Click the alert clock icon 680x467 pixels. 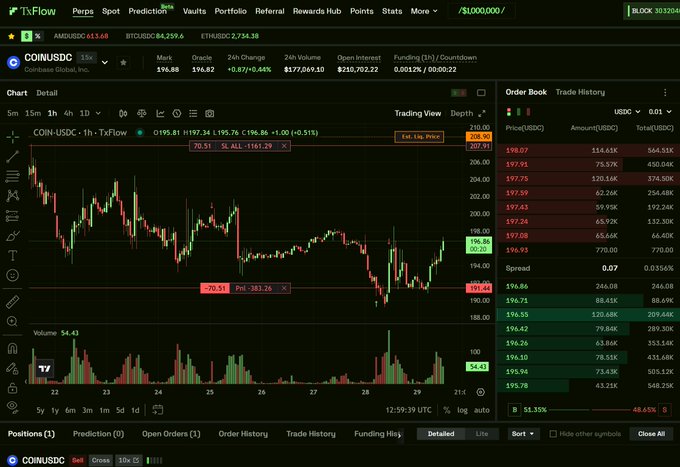(177, 114)
